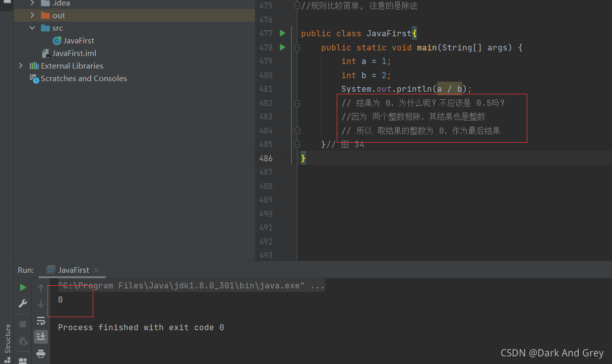Collapse the src folder
This screenshot has height=364, width=612.
click(x=32, y=28)
